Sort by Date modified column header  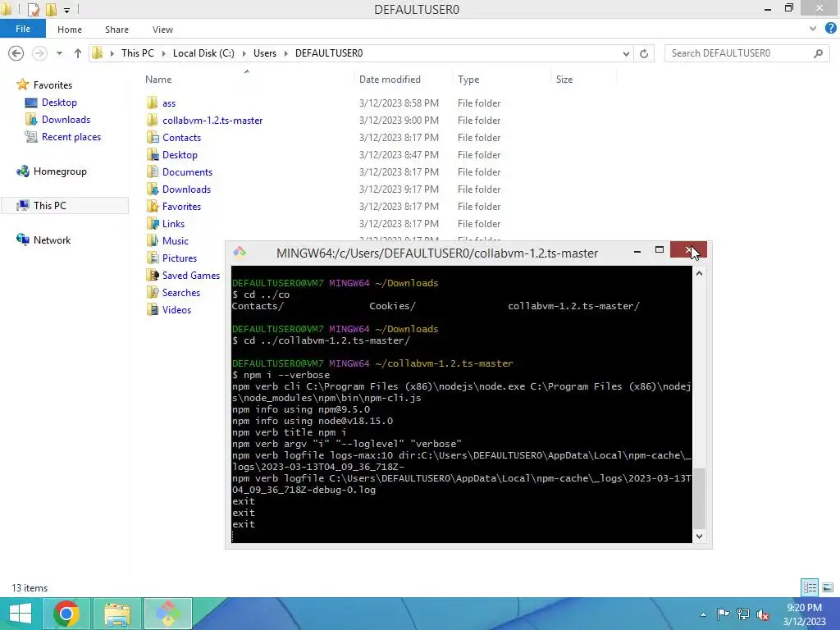click(x=390, y=80)
